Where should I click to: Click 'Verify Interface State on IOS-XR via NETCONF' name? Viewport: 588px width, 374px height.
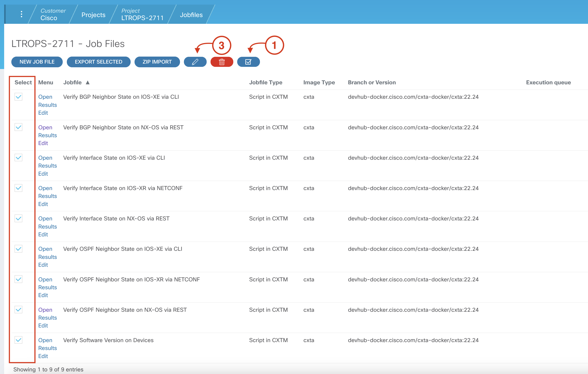123,188
